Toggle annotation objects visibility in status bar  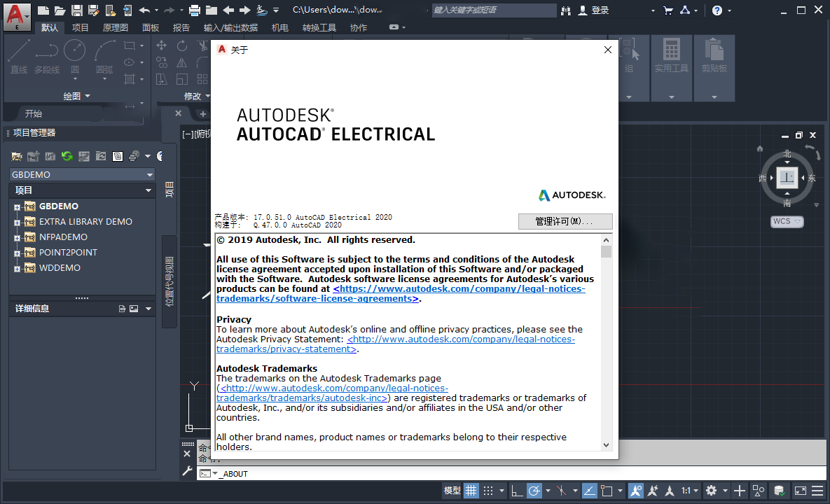(636, 491)
